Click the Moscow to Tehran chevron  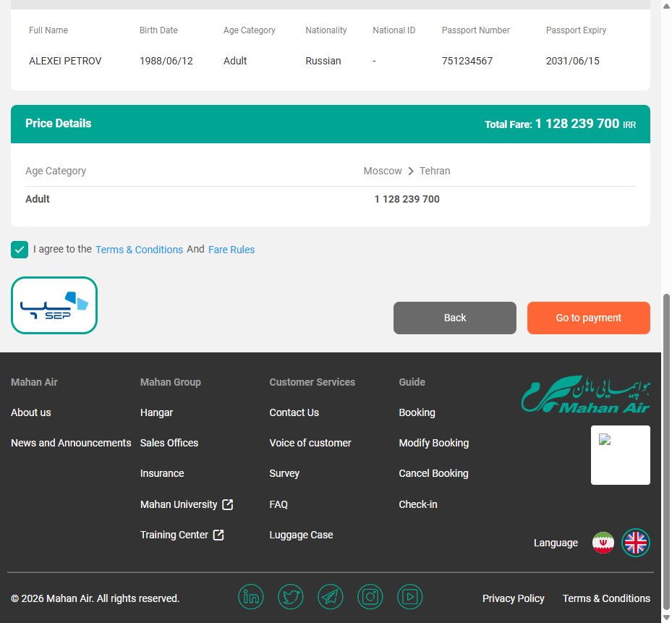[x=411, y=171]
